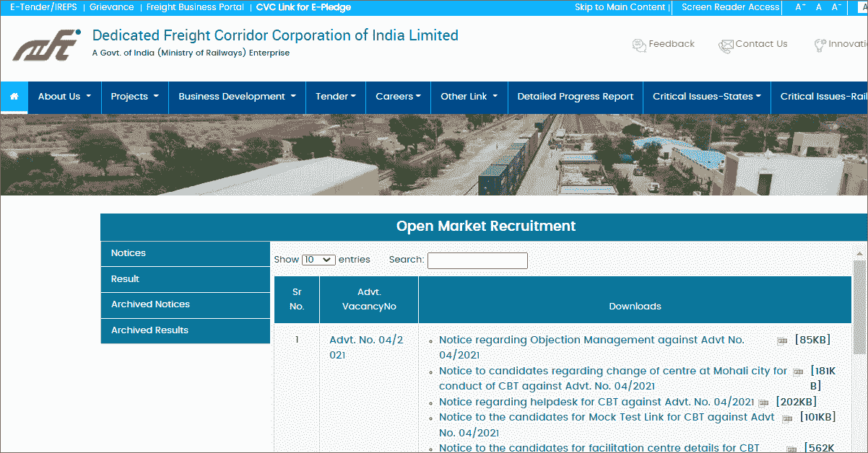Select the Innovation lightbulb icon
The image size is (868, 453).
[821, 45]
